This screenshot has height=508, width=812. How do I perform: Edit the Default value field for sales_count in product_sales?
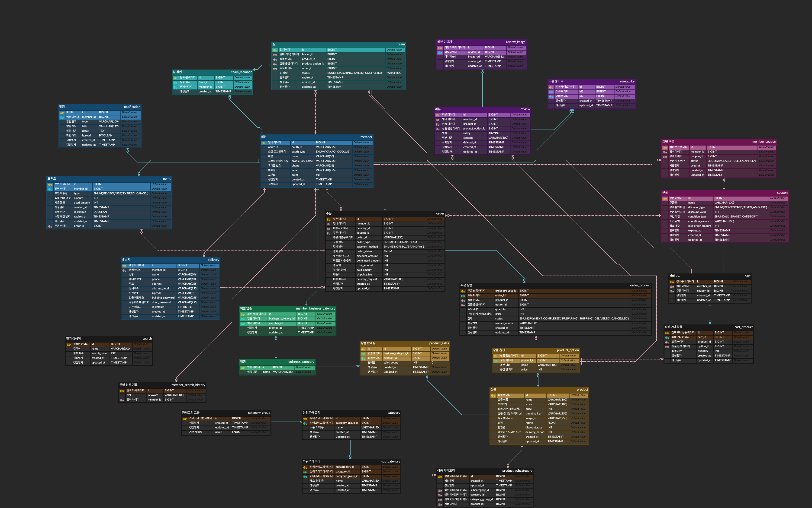439,363
